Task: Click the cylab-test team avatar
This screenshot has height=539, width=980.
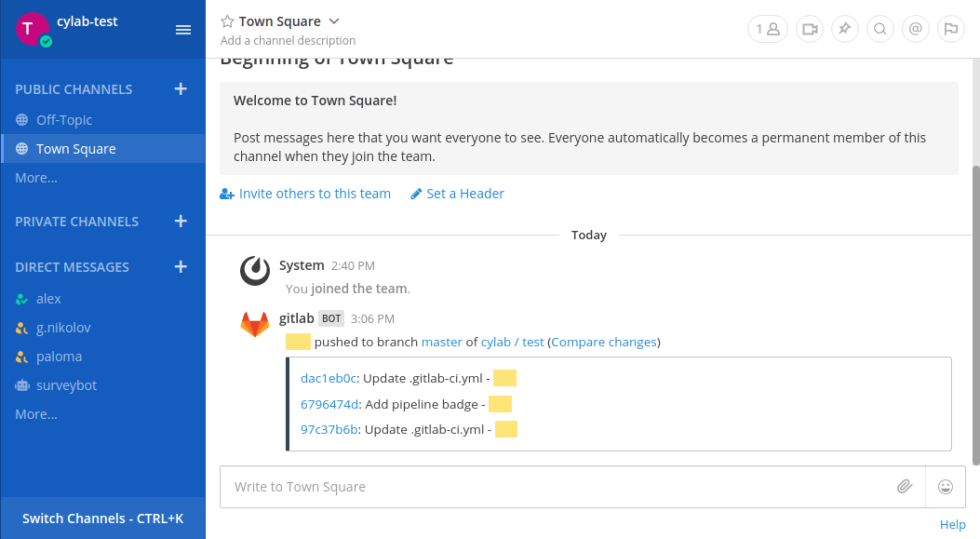Action: point(32,29)
